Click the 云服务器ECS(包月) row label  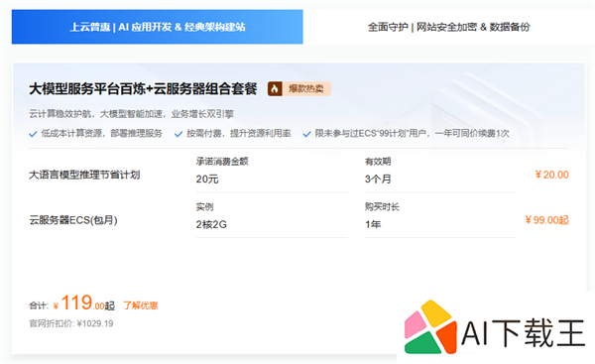(73, 220)
